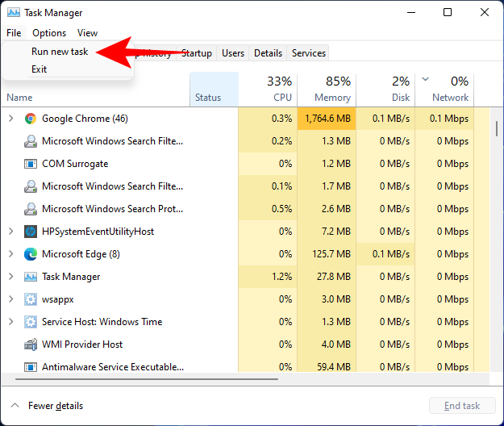Image resolution: width=504 pixels, height=426 pixels.
Task: Open the Services tab
Action: coord(308,53)
